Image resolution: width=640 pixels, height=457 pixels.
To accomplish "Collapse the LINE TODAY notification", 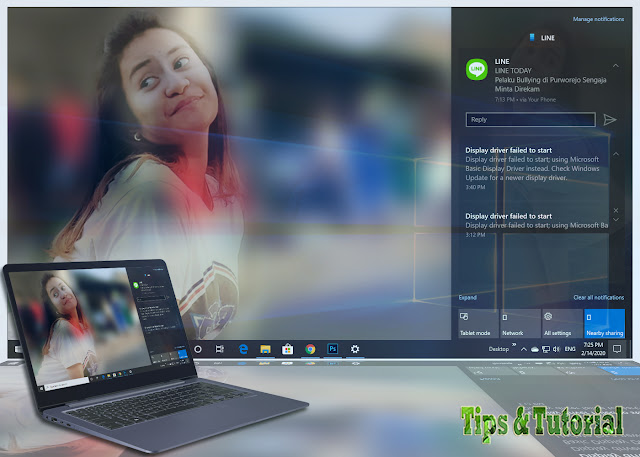I will tap(616, 66).
